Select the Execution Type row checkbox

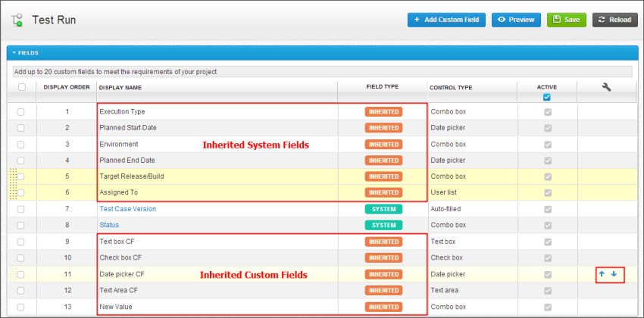point(21,111)
